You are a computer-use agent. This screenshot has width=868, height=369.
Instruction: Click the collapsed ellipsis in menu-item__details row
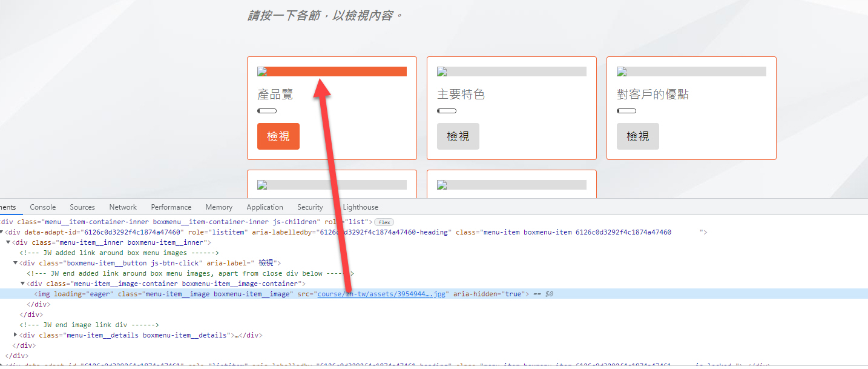(236, 335)
